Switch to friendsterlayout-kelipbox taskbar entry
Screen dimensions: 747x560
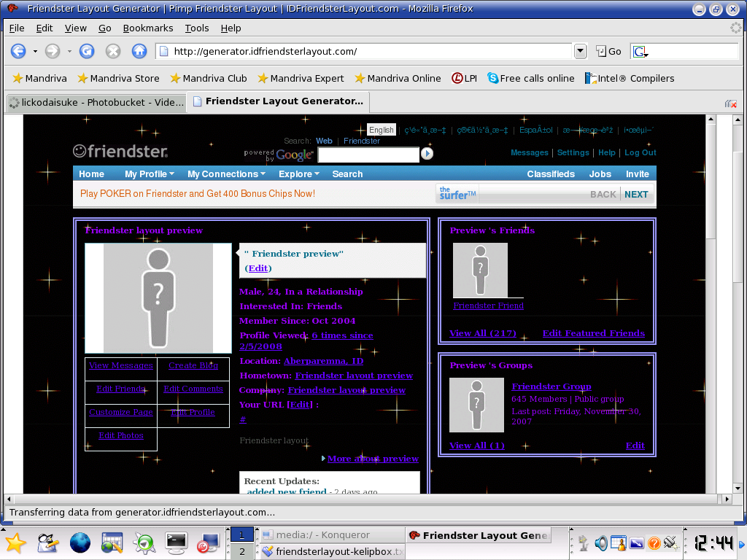332,551
